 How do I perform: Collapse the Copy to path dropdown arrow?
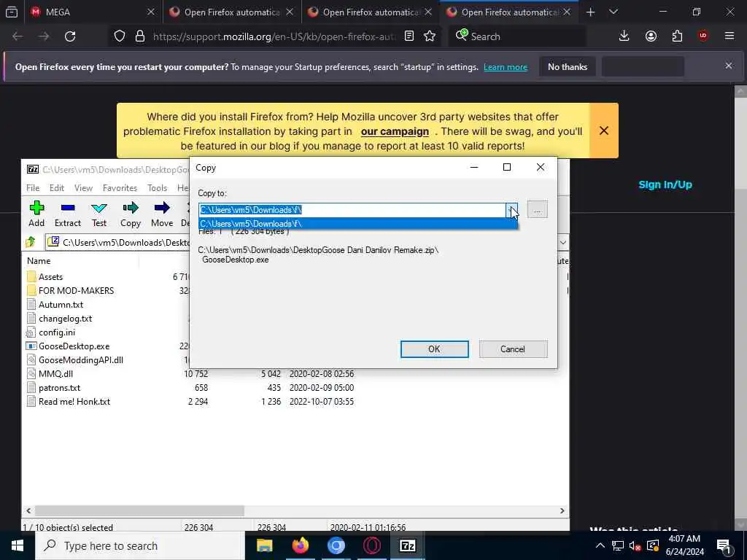(511, 209)
